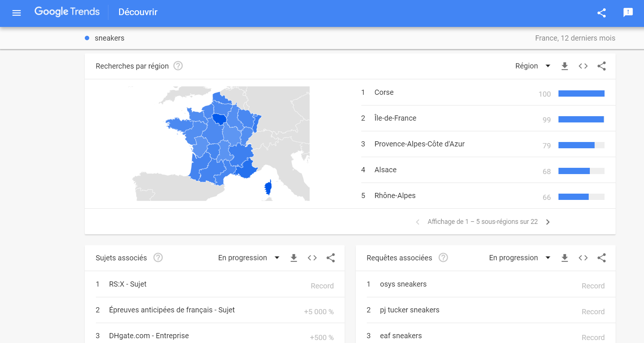Click the Découvrir header tab

138,12
